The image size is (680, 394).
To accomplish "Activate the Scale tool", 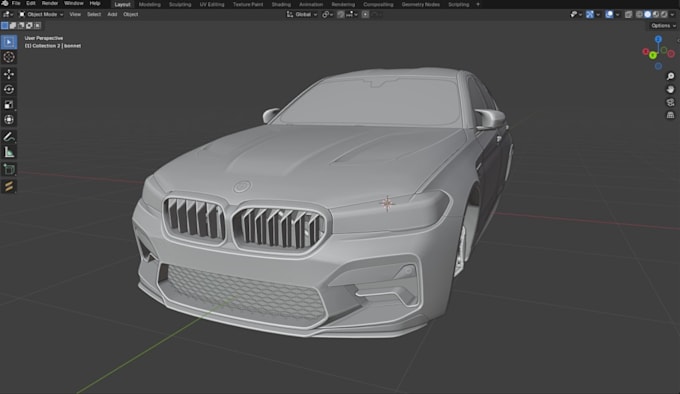I will (9, 104).
